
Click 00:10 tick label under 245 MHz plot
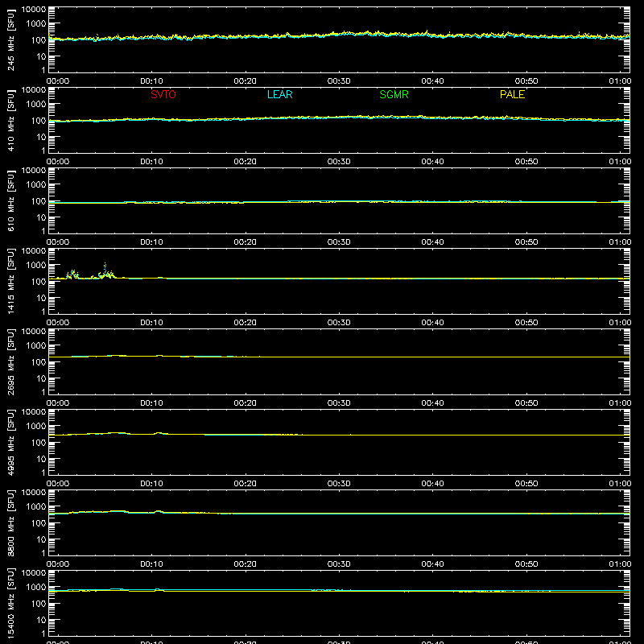151,81
